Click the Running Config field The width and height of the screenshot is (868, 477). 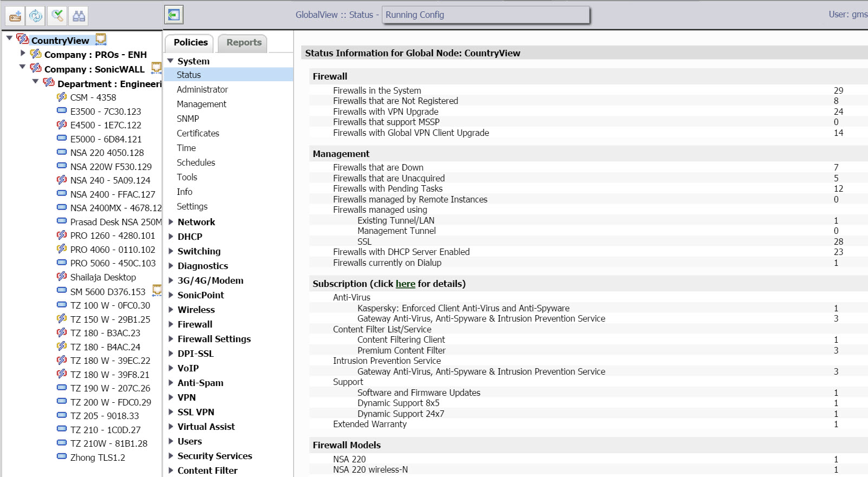[485, 15]
